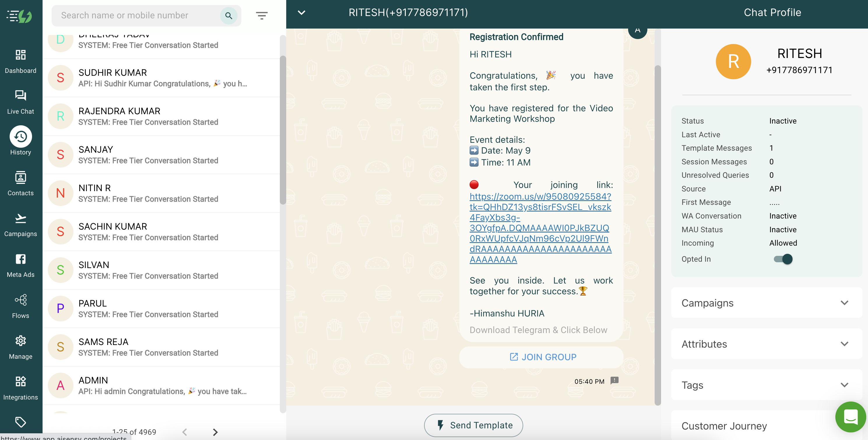Open the Campaigns sidebar item
This screenshot has height=440, width=868.
pos(21,225)
